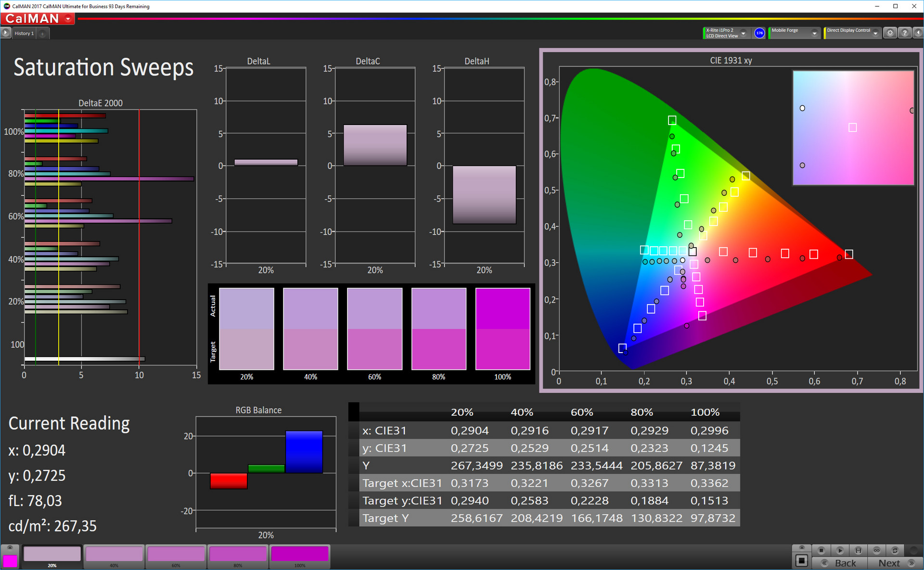Toggle the continuous infinity read icon
This screenshot has height=570, width=924.
pyautogui.click(x=876, y=550)
